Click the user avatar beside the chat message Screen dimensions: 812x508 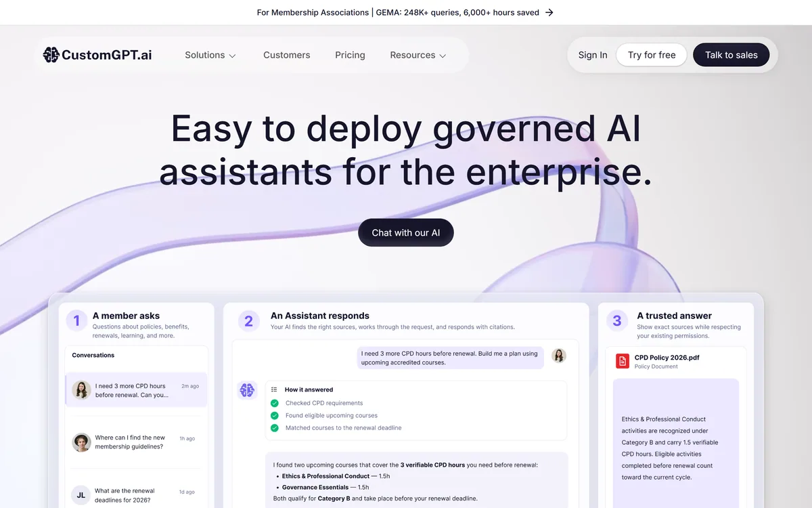(x=559, y=356)
